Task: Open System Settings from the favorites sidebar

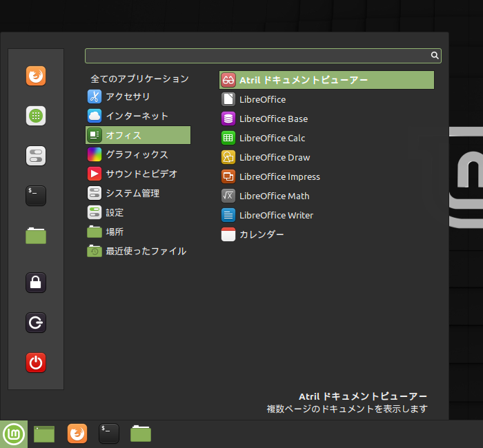Action: tap(36, 156)
